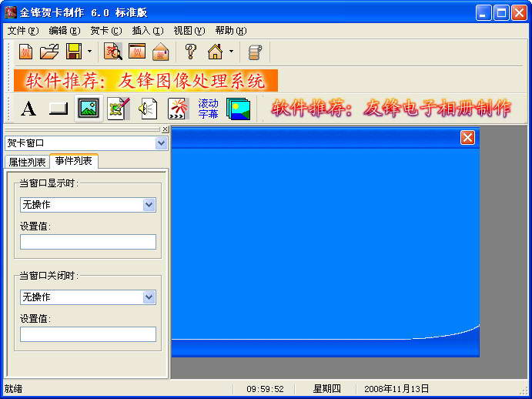Click the scrolling caption 滚动字幕 tool
Screen dimensions: 532x399
(208, 109)
